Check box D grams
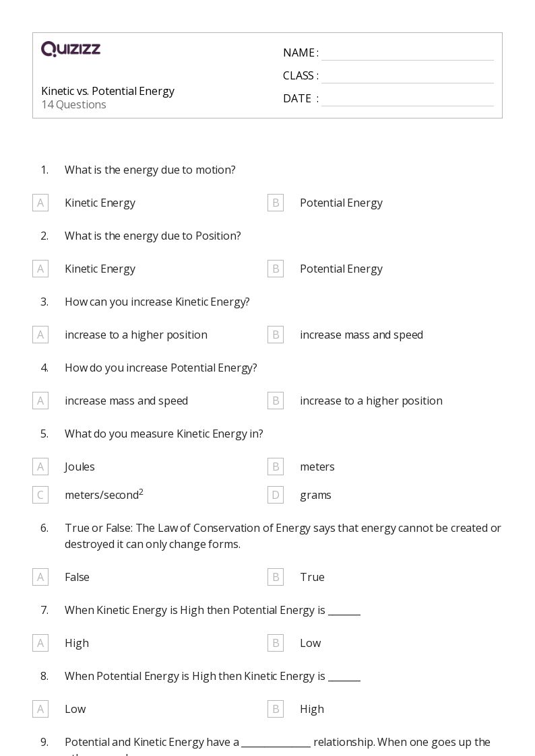The height and width of the screenshot is (756, 535). pyautogui.click(x=276, y=495)
